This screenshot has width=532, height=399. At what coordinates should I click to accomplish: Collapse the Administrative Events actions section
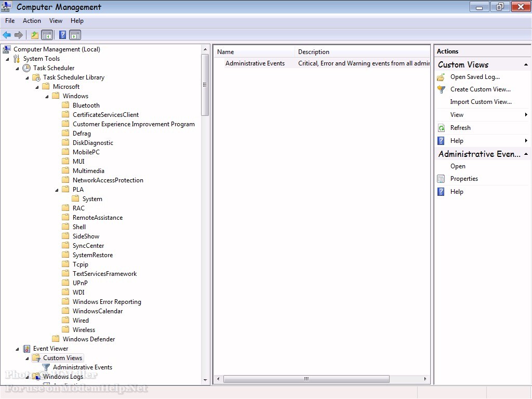[x=526, y=154]
